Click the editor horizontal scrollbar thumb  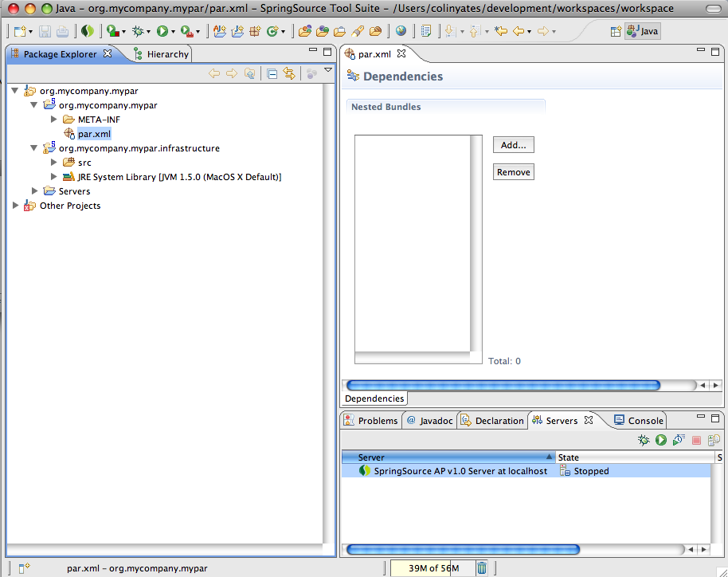(x=503, y=385)
